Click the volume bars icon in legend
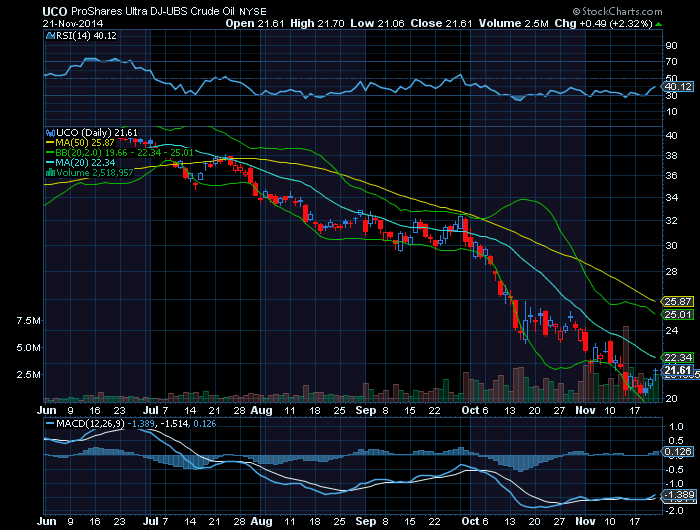700x530 pixels. pyautogui.click(x=50, y=172)
